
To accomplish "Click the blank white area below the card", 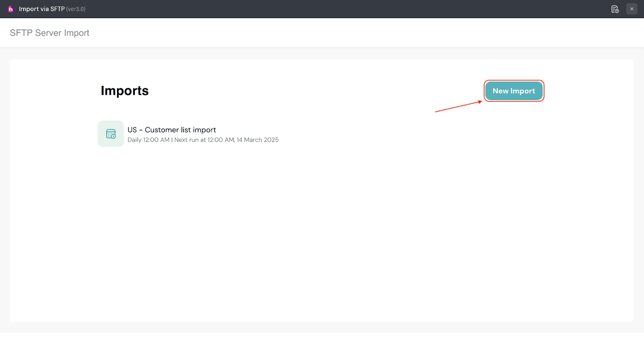I will pyautogui.click(x=322, y=347).
